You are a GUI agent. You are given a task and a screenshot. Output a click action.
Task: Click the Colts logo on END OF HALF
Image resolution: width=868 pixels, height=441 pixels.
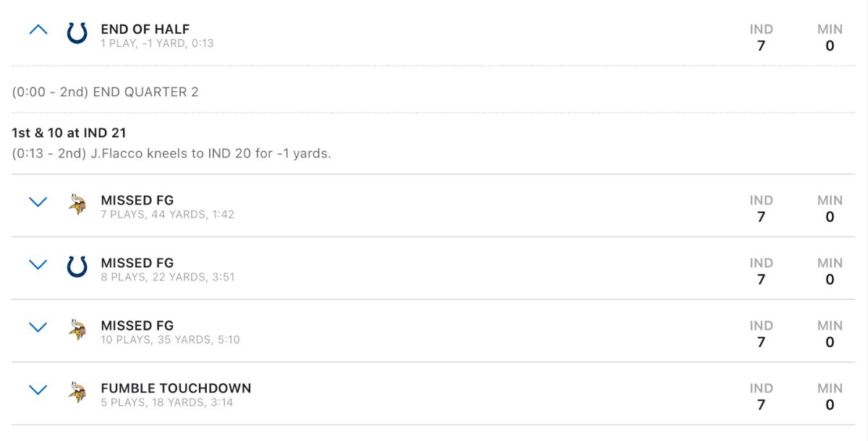click(77, 33)
